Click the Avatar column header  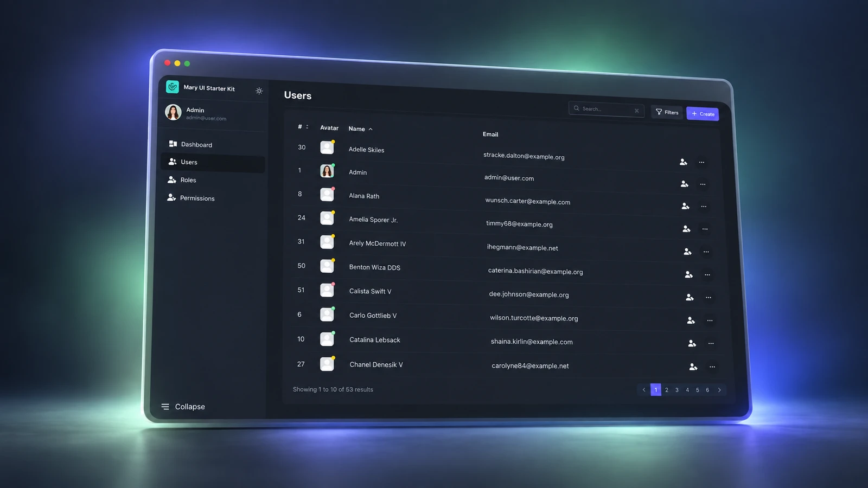(x=329, y=128)
